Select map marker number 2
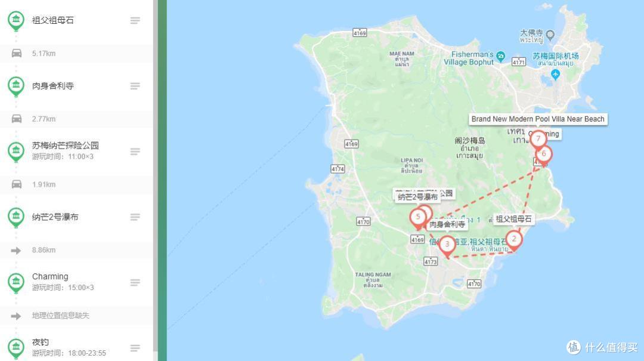The image size is (644, 361). [x=514, y=240]
